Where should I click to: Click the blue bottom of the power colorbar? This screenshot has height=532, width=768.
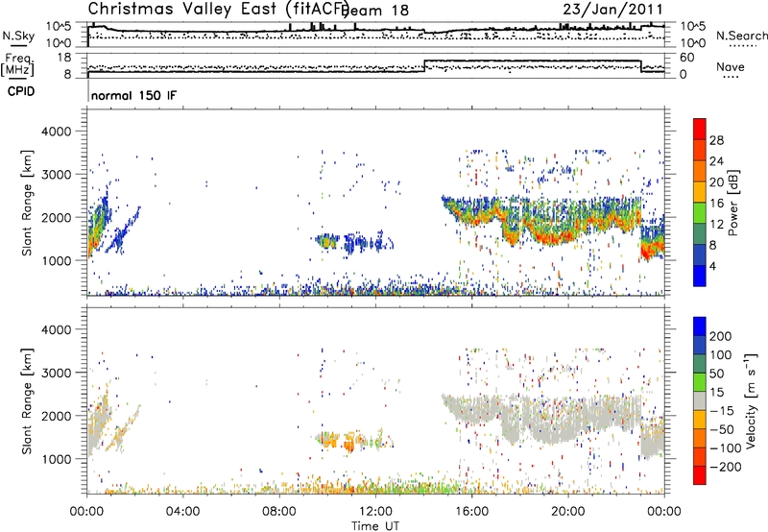(700, 276)
